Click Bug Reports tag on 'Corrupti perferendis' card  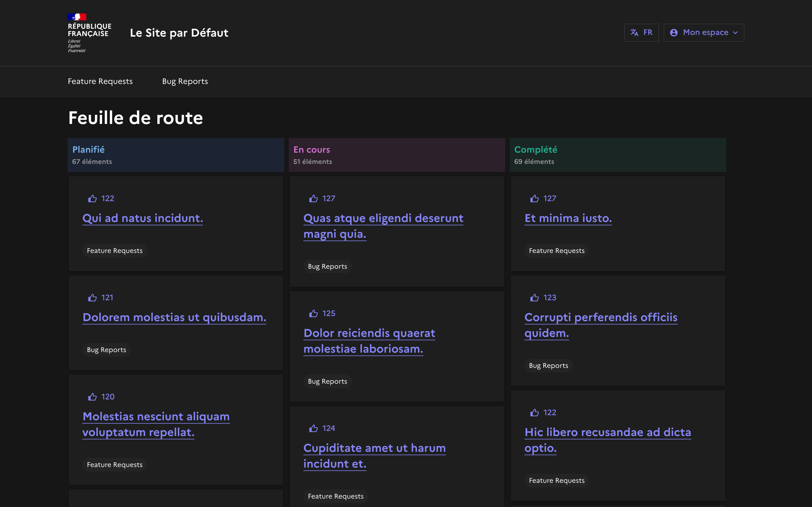[x=548, y=366]
